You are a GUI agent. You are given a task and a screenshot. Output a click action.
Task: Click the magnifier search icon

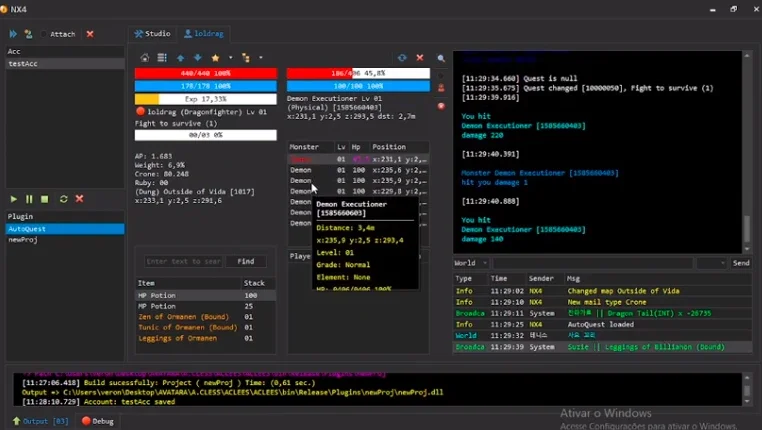point(441,58)
